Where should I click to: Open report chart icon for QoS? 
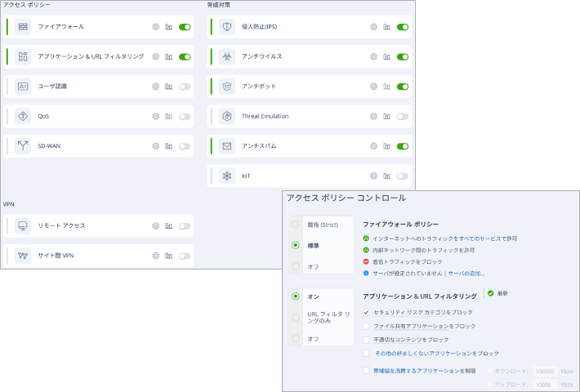(x=168, y=117)
